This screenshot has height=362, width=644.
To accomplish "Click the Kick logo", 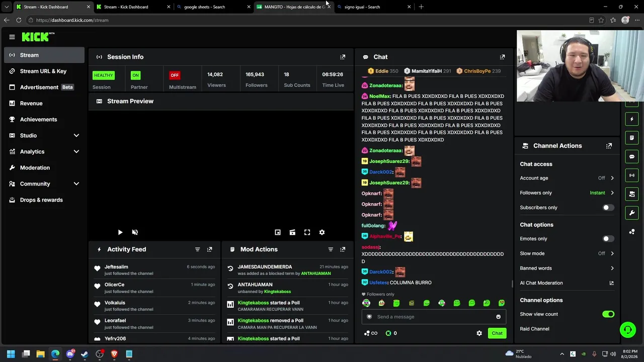I will click(x=38, y=37).
